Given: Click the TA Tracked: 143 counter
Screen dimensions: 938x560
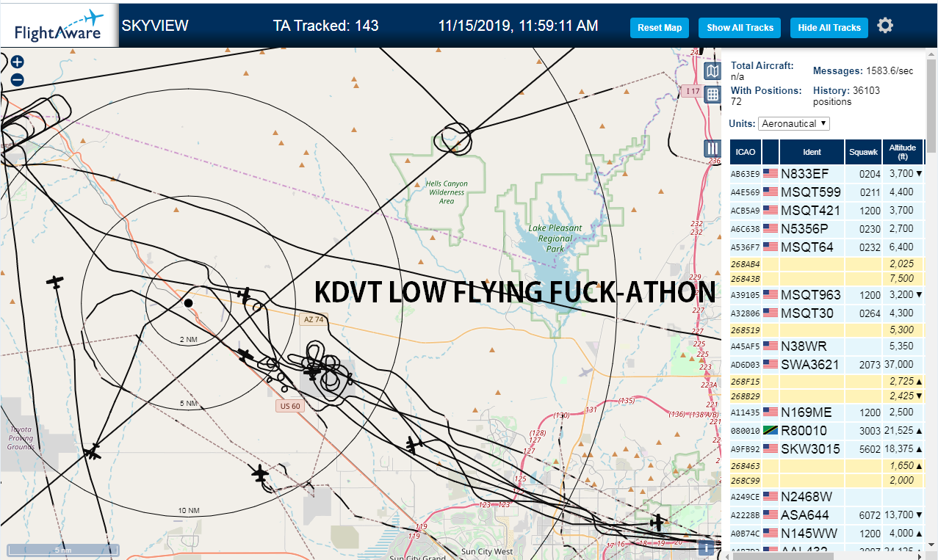Looking at the screenshot, I should coord(326,26).
